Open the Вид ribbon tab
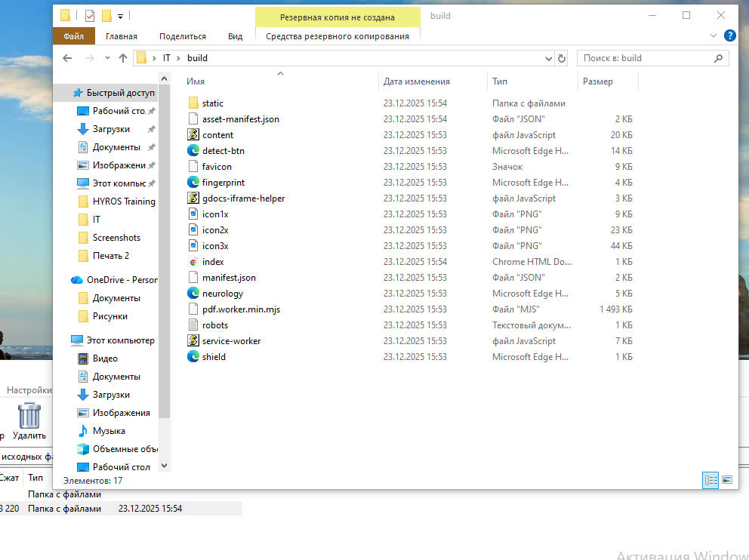The width and height of the screenshot is (749, 560). click(235, 36)
